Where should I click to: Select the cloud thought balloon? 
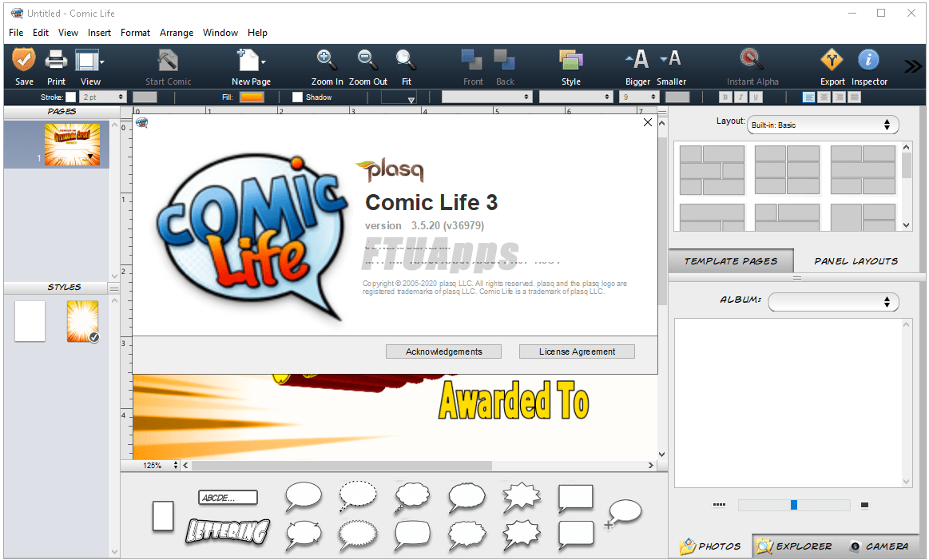(x=412, y=497)
